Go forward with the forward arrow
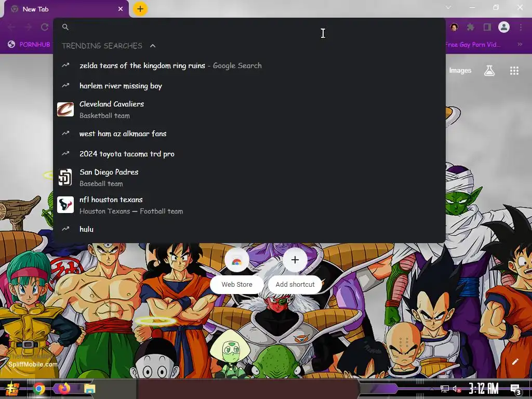 tap(28, 27)
